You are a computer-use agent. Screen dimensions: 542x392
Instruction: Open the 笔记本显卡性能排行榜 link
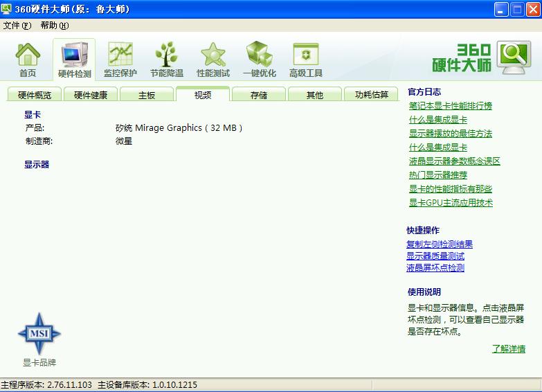coord(451,106)
